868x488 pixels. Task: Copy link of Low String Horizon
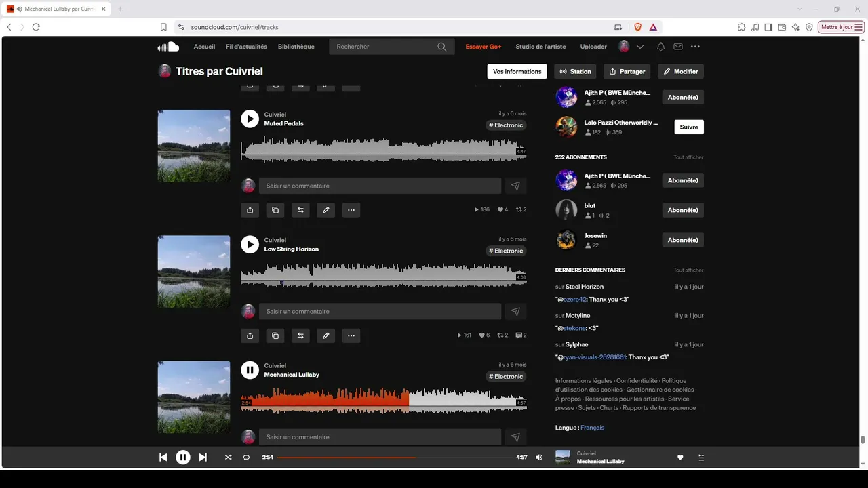pos(275,335)
